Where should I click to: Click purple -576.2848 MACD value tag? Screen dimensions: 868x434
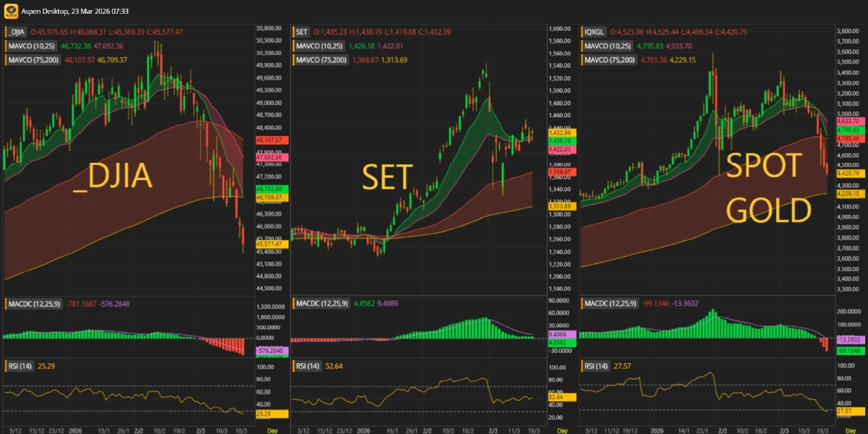(x=272, y=351)
